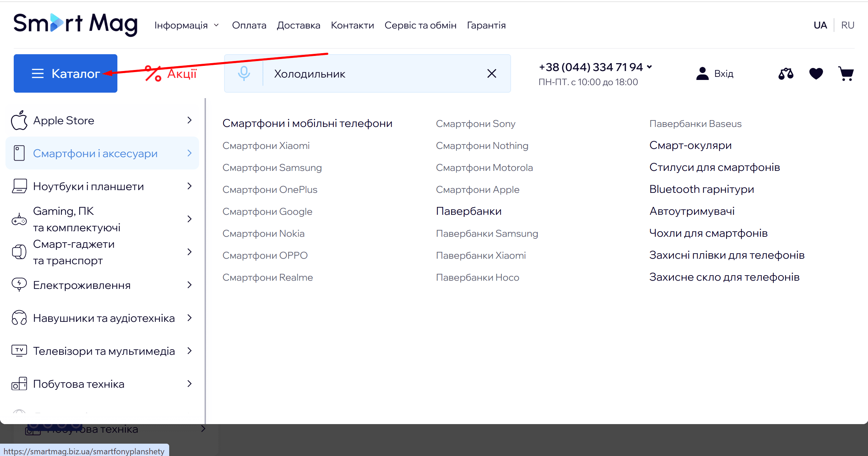Open Сервіс та обмін menu item

[420, 25]
